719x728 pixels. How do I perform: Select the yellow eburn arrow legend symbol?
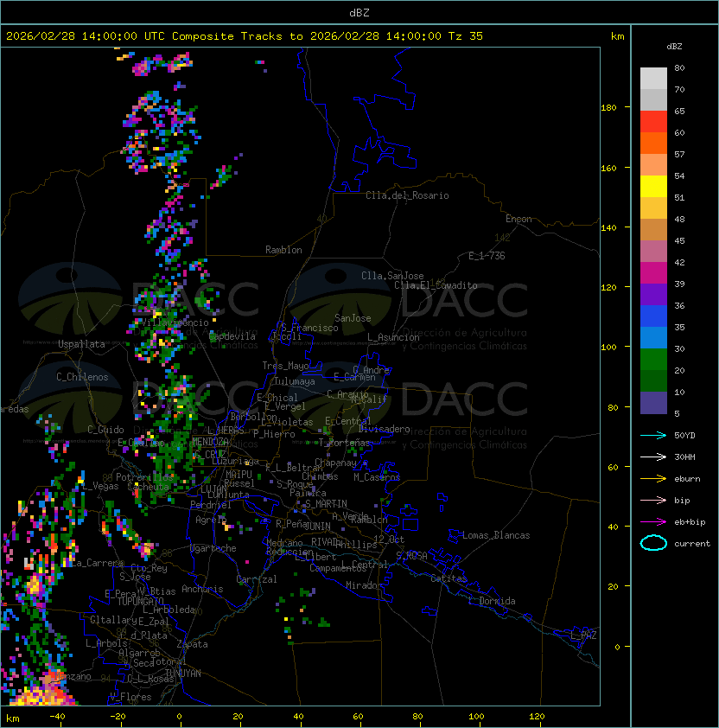pos(653,479)
